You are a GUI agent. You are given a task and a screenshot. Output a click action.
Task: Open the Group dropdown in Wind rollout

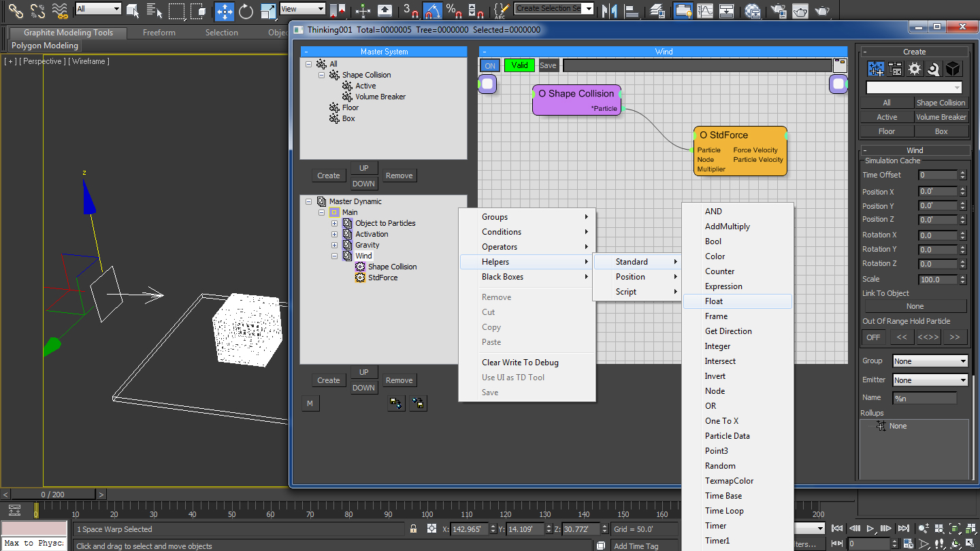click(x=930, y=361)
